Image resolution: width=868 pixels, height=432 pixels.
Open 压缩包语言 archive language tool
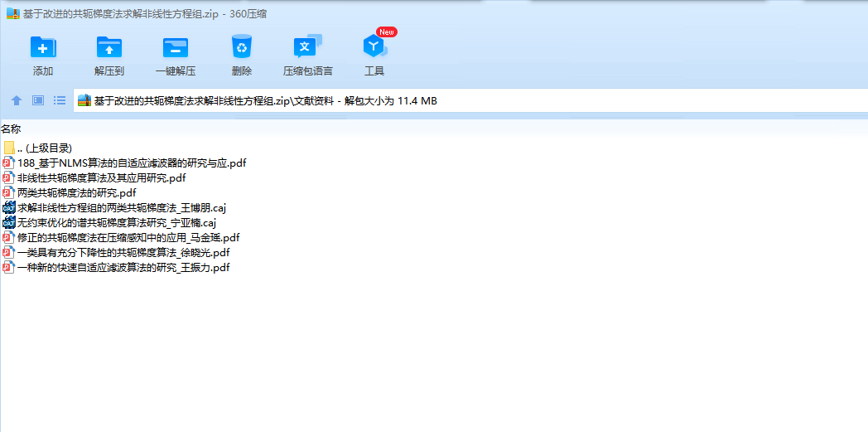308,46
